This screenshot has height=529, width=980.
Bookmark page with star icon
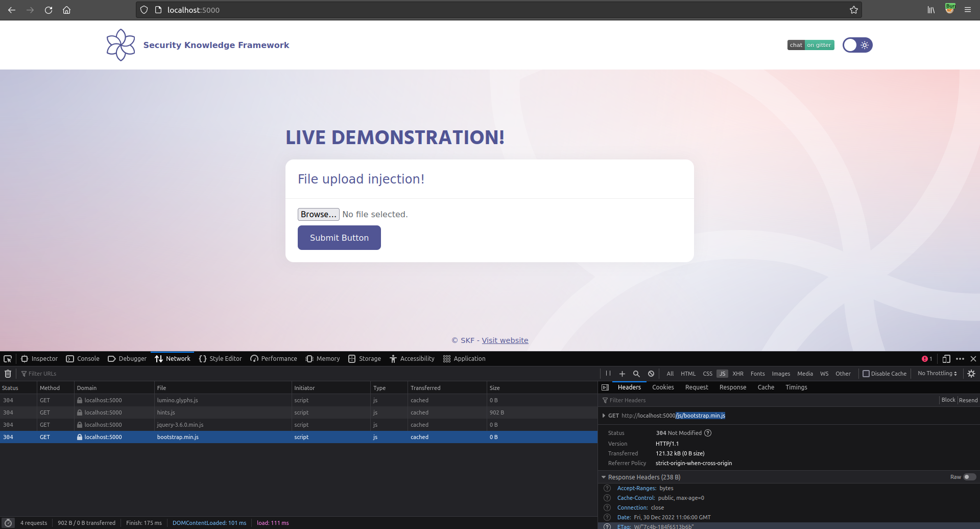click(x=854, y=10)
